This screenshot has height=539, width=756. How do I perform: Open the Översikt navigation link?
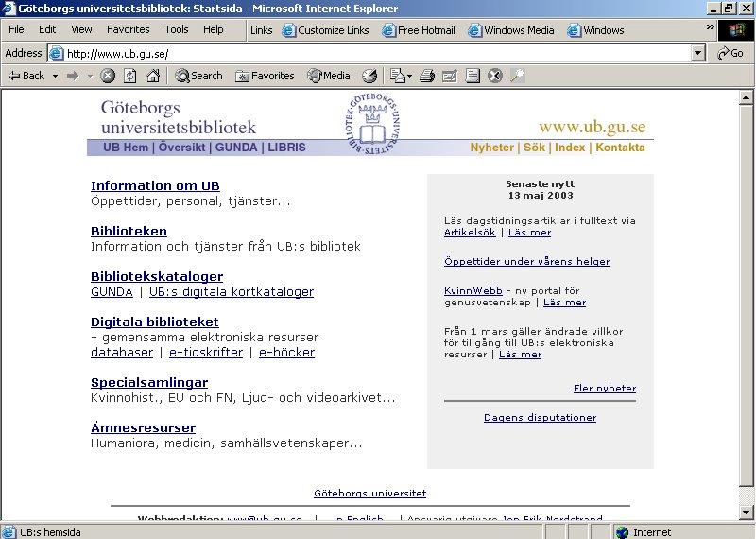pyautogui.click(x=181, y=148)
